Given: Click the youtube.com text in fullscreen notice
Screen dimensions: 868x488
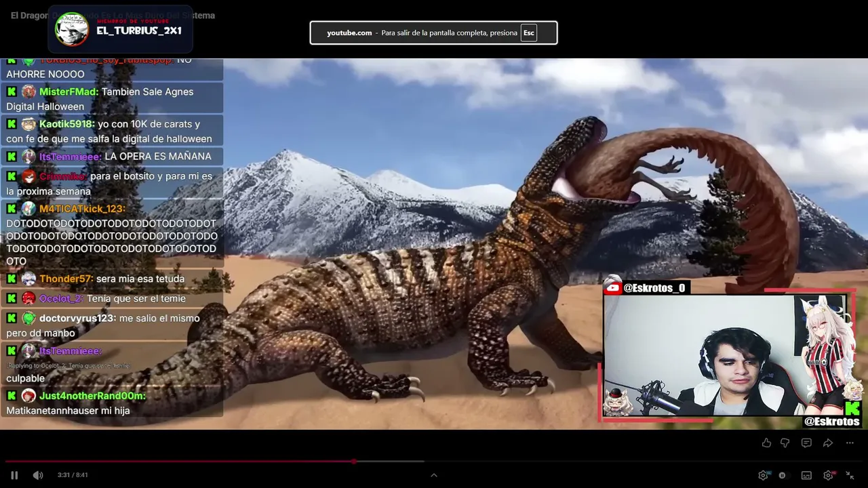Looking at the screenshot, I should click(349, 33).
